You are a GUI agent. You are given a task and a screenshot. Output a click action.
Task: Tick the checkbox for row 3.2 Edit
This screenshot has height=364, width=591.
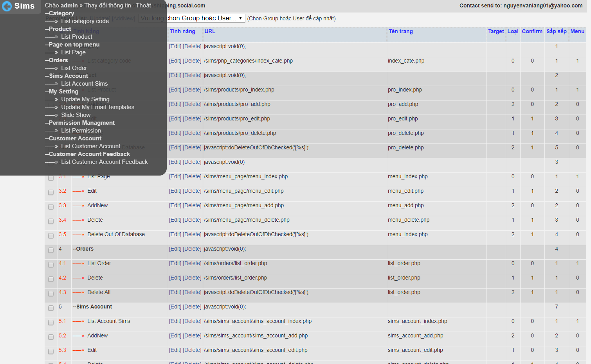[51, 192]
